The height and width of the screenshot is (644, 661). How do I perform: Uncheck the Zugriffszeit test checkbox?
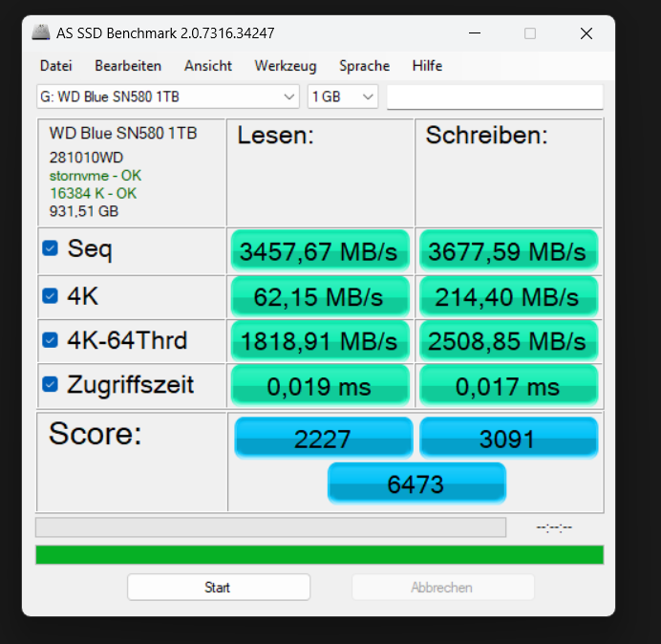(x=51, y=384)
